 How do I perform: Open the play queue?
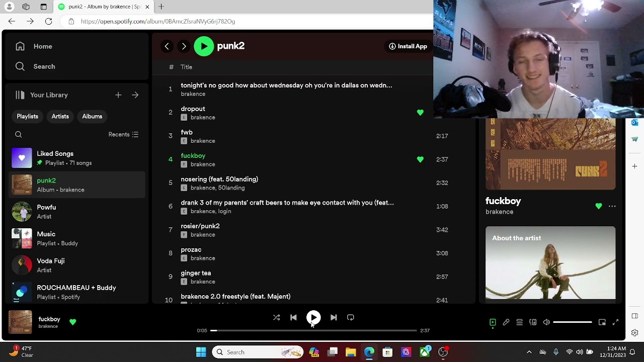pos(520,322)
